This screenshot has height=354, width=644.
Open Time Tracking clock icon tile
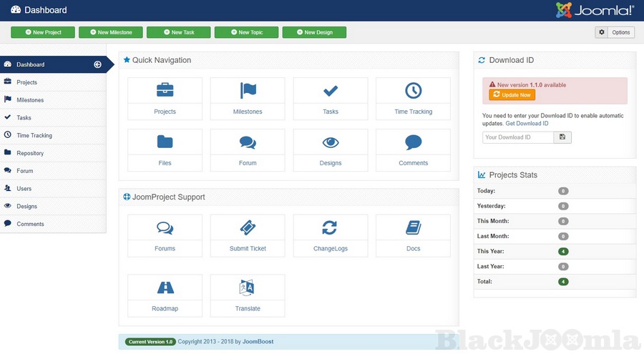point(413,98)
